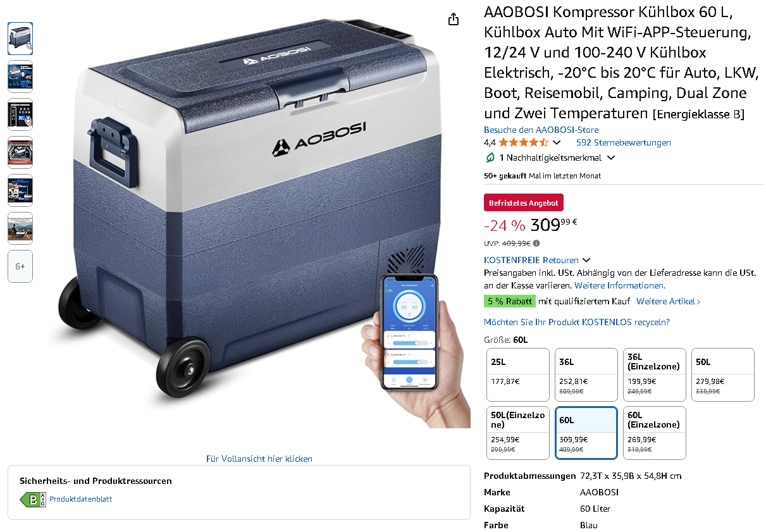The height and width of the screenshot is (532, 766).
Task: Select the 25L size option
Action: (x=518, y=374)
